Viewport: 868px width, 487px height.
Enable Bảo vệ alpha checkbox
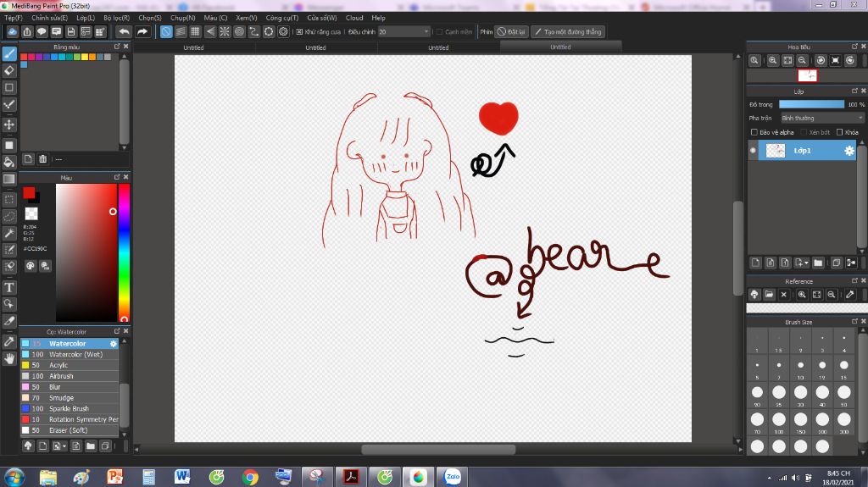point(754,132)
